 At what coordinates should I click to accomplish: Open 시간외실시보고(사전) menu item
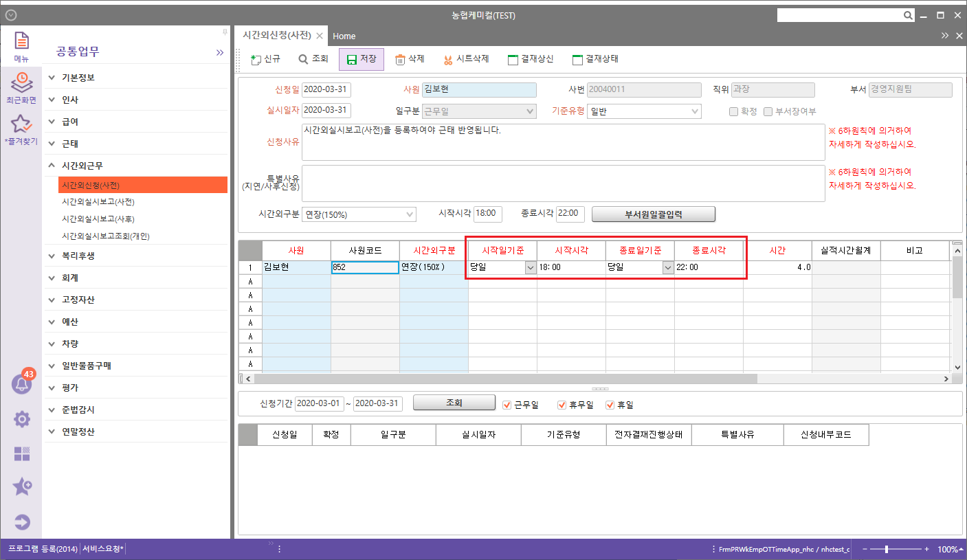pos(98,202)
